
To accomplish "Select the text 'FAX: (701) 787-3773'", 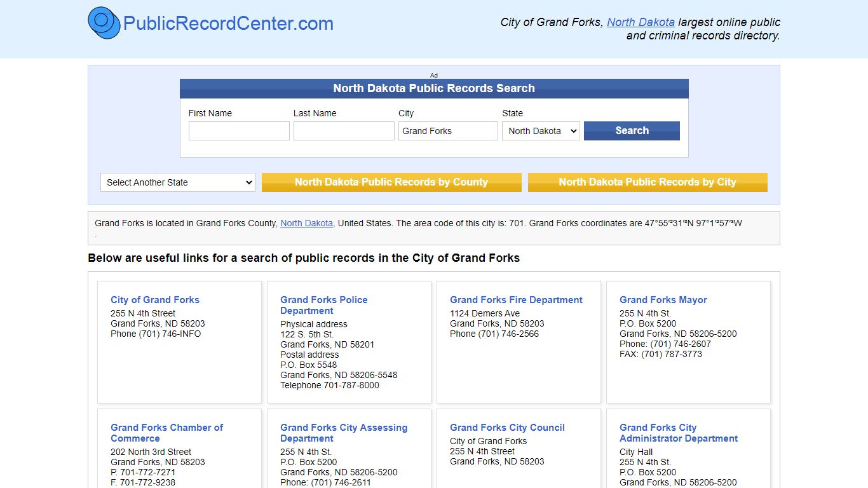I will (661, 354).
